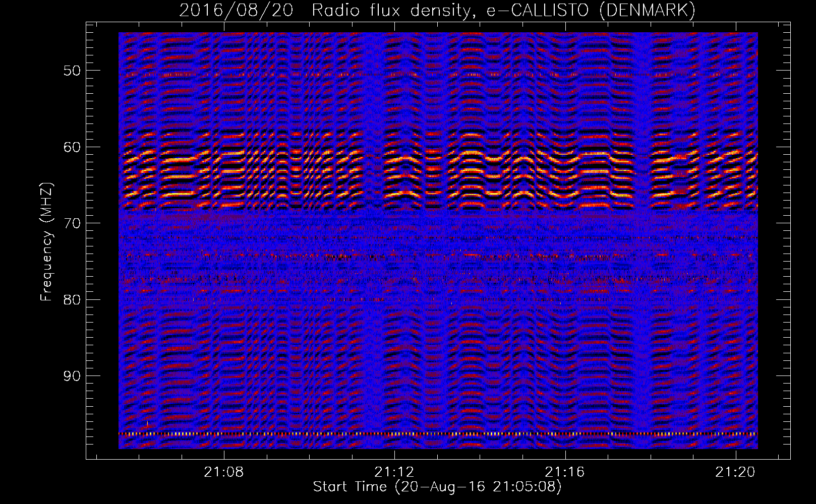Click the 21:08 time tick label
This screenshot has height=504, width=816.
(x=223, y=472)
